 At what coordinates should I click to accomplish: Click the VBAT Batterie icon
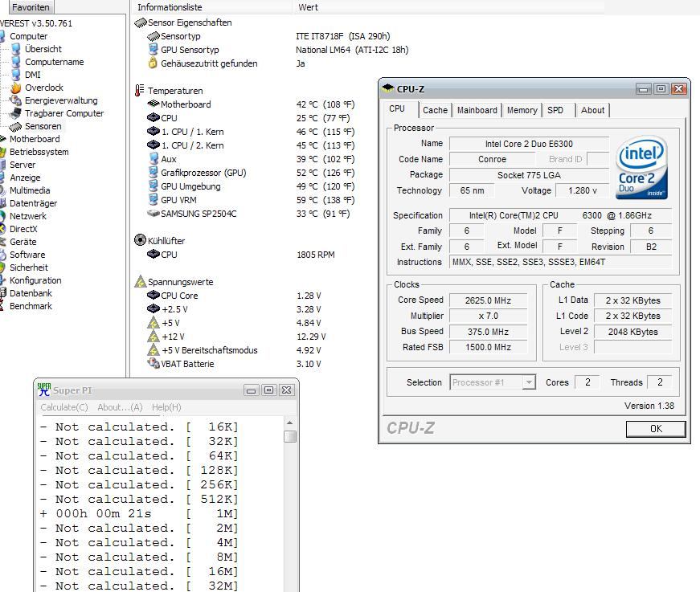pyautogui.click(x=154, y=363)
